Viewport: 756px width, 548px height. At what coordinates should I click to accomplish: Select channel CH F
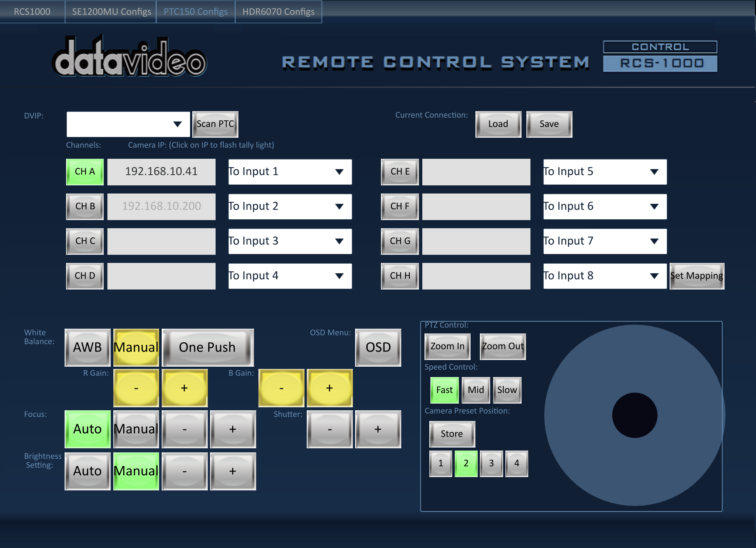[400, 206]
